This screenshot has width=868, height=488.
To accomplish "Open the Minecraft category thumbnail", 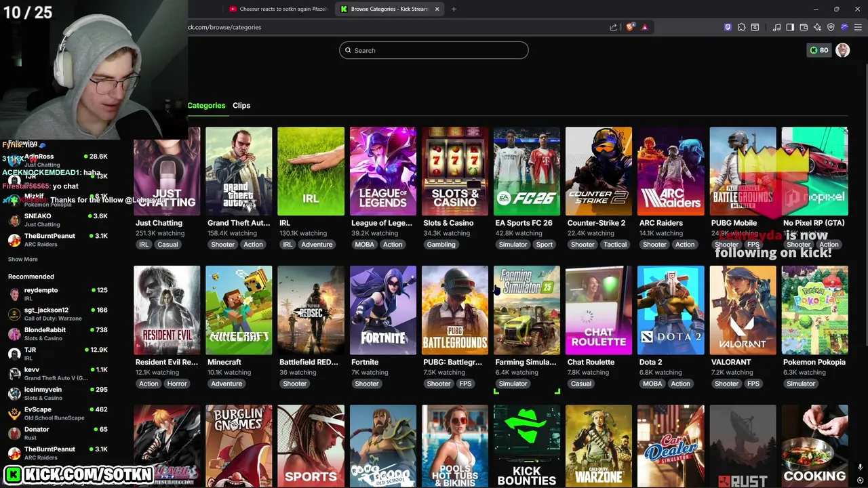I will 239,310.
